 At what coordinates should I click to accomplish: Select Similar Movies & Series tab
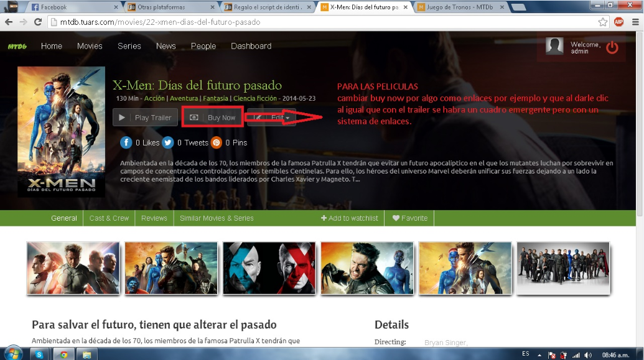point(217,218)
